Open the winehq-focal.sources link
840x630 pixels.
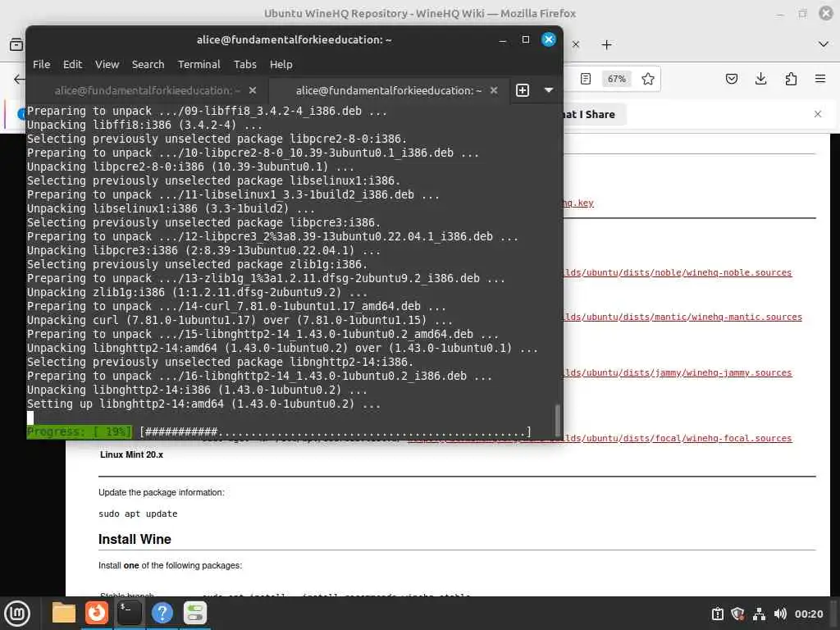[677, 438]
